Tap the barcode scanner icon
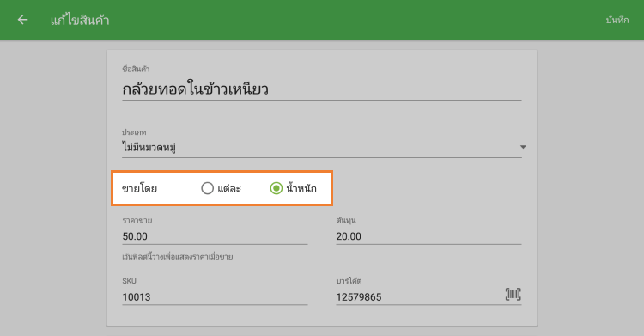Viewport: 644px width, 336px height. (513, 295)
